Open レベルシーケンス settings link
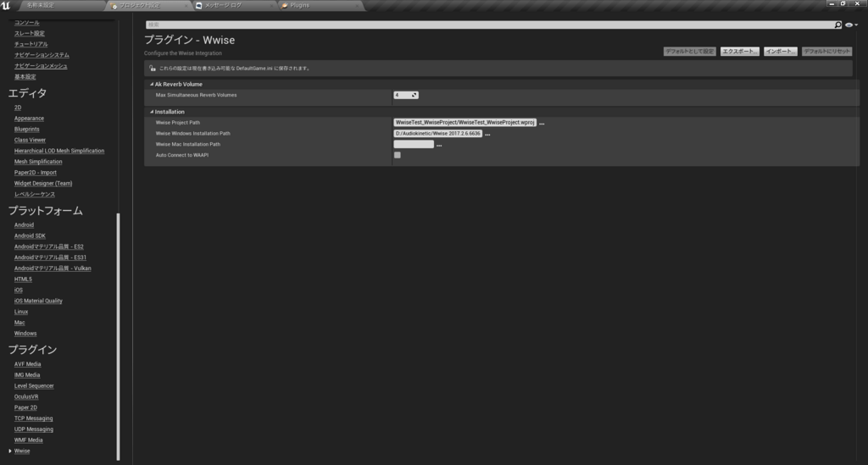Image resolution: width=868 pixels, height=465 pixels. pyautogui.click(x=34, y=195)
